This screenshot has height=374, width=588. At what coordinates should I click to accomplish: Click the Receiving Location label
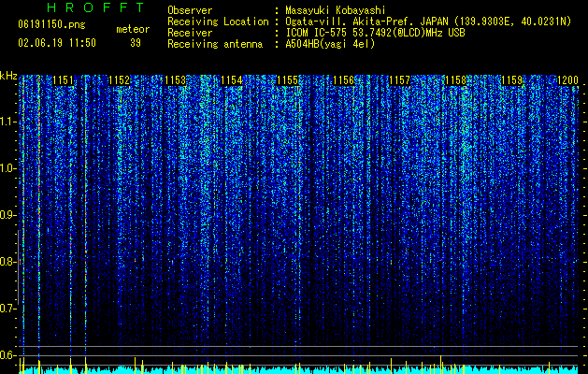pos(218,22)
